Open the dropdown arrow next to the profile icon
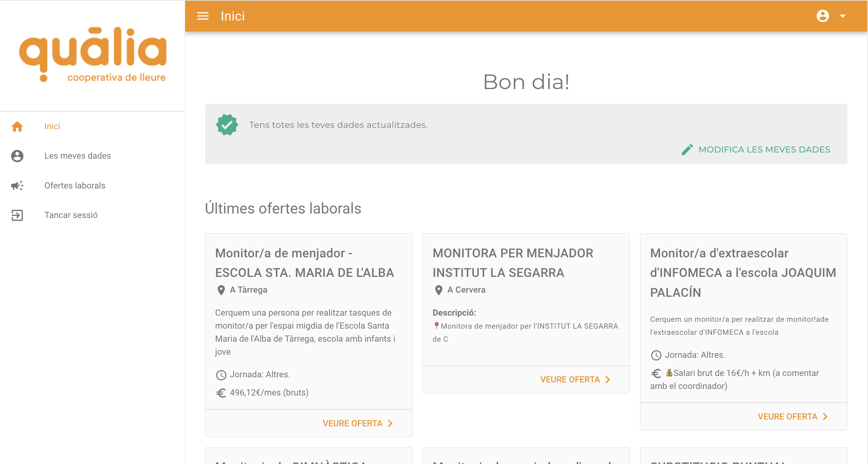868x464 pixels. coord(843,16)
